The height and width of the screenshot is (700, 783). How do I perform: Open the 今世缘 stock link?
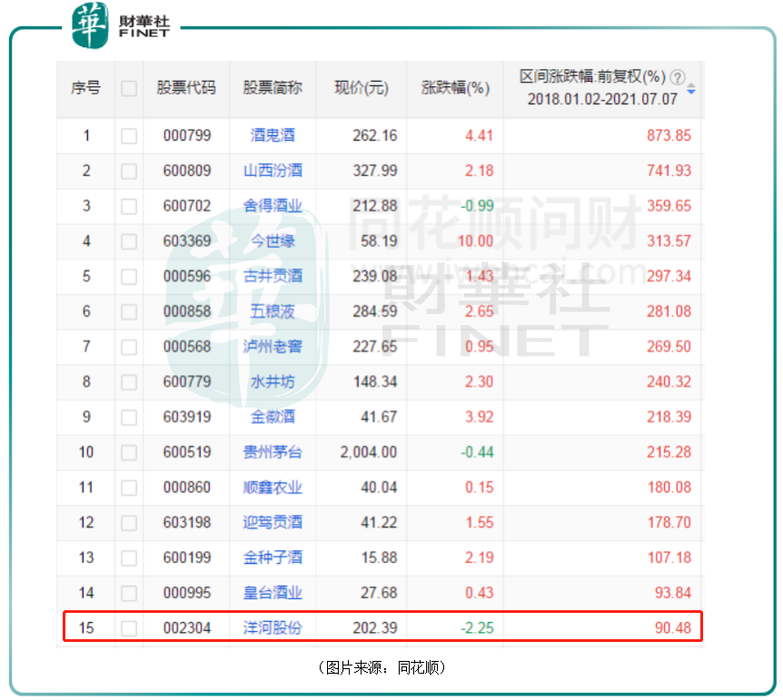(x=273, y=242)
